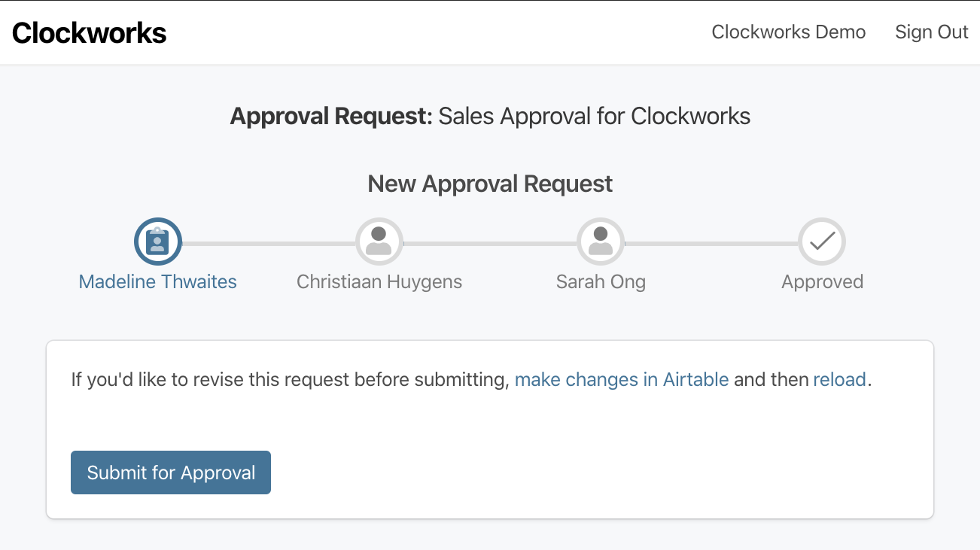Sign Out from the top navigation
The image size is (980, 550).
click(931, 32)
